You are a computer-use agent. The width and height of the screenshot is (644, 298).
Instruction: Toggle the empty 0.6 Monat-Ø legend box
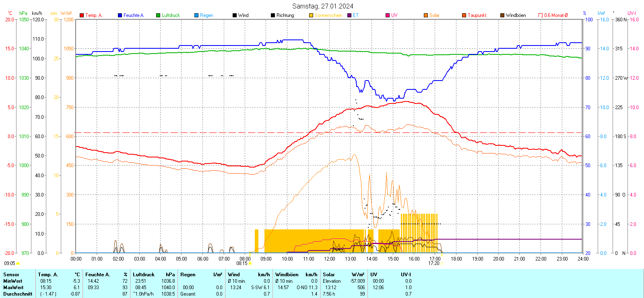tap(541, 15)
